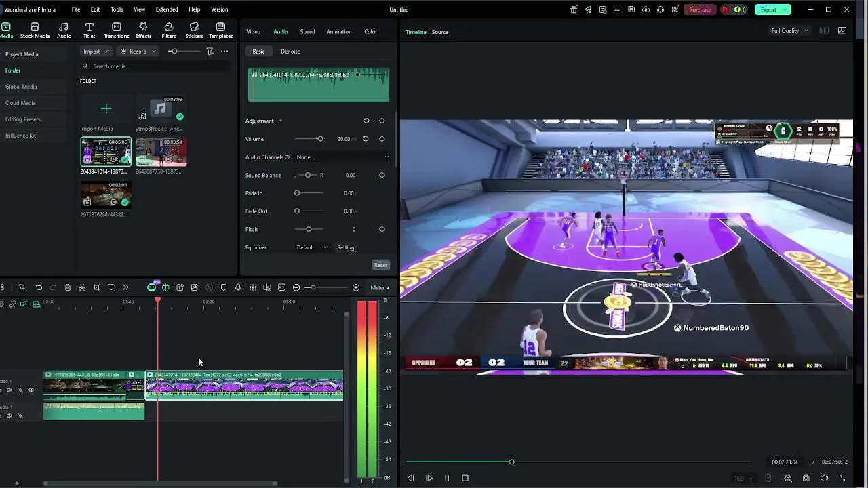
Task: Toggle Sound Balance keyframe diamond
Action: coord(382,175)
